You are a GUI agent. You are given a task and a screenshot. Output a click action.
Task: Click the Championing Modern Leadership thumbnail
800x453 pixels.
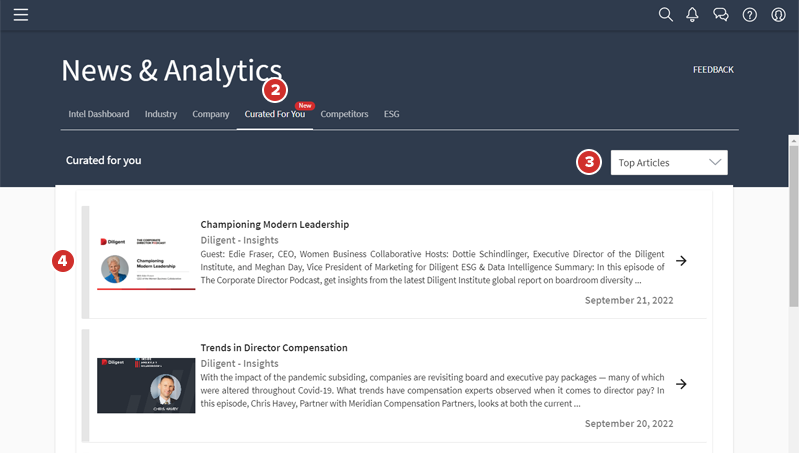pos(146,262)
